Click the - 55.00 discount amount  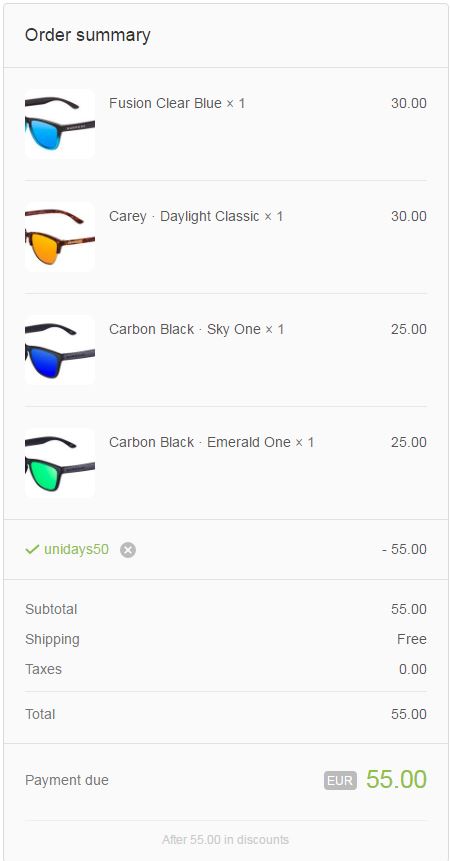point(404,550)
